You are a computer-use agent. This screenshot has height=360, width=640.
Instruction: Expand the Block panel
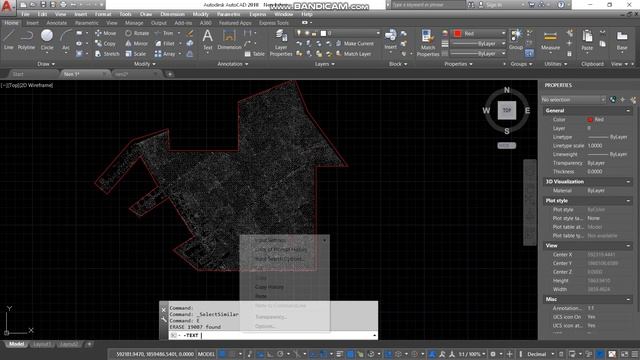pos(398,64)
